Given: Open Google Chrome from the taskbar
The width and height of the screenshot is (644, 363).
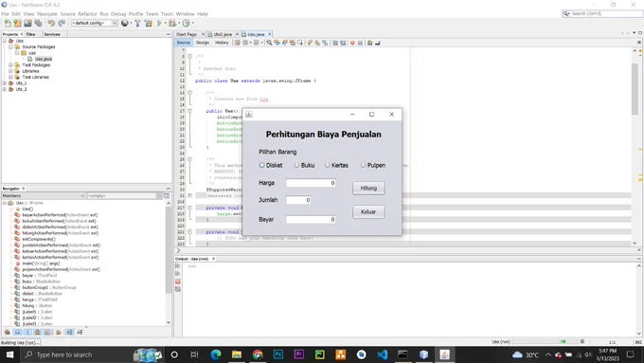Looking at the screenshot, I should click(258, 354).
